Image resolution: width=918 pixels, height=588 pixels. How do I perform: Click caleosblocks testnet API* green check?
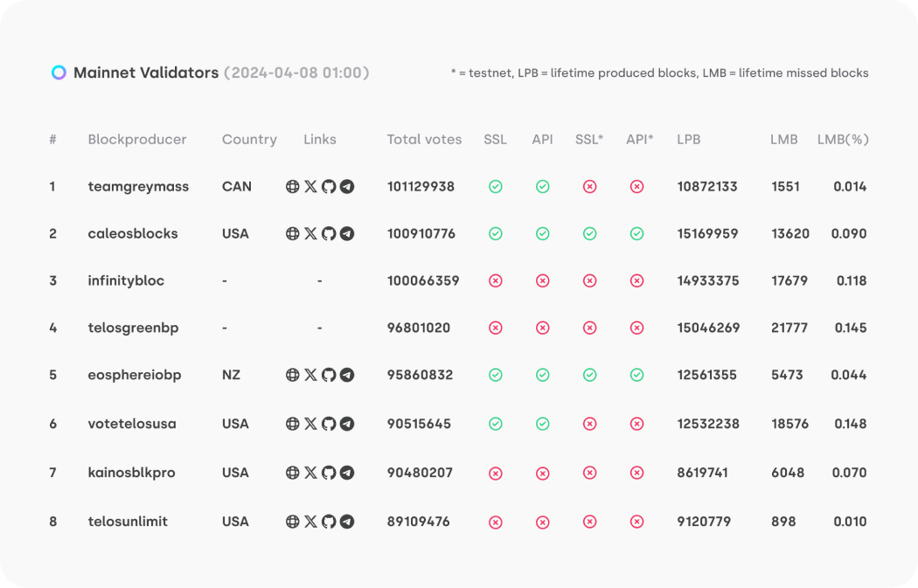click(636, 233)
